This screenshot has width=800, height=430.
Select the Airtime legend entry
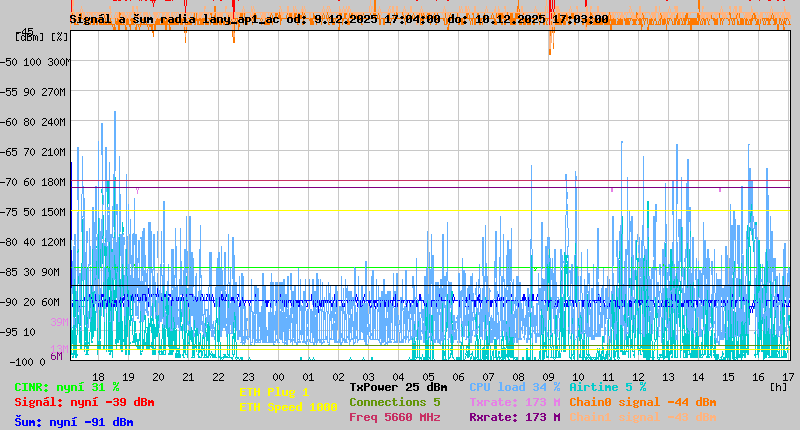[607, 387]
